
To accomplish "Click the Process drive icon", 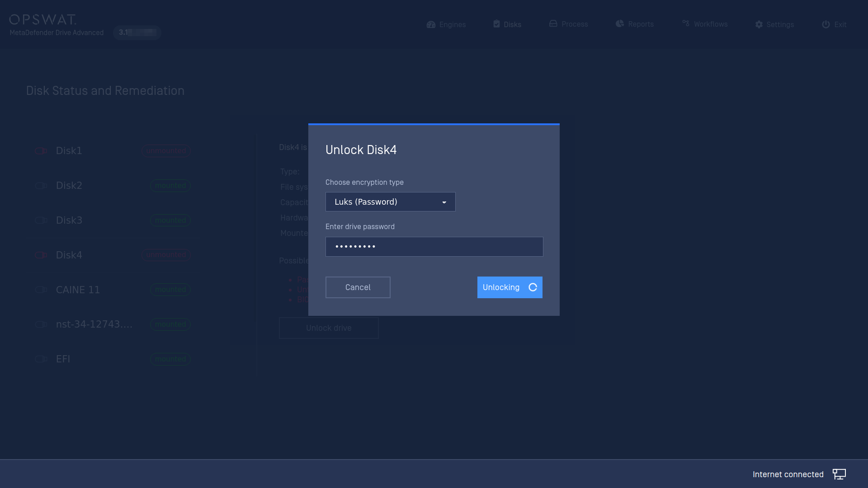I will click(553, 23).
